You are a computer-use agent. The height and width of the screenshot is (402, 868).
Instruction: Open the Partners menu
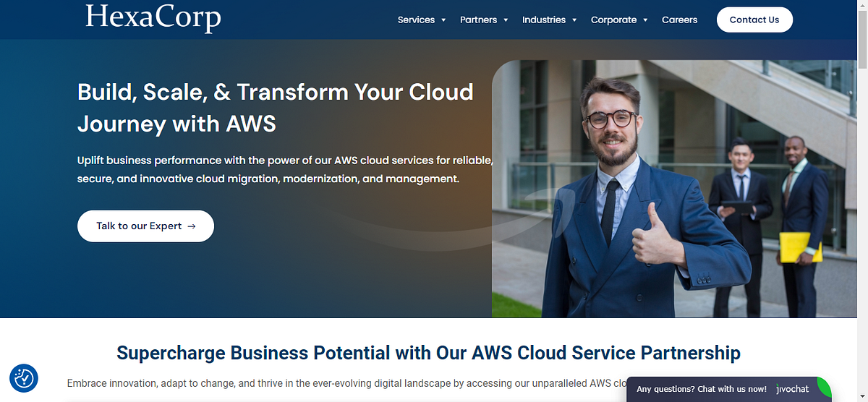tap(478, 20)
